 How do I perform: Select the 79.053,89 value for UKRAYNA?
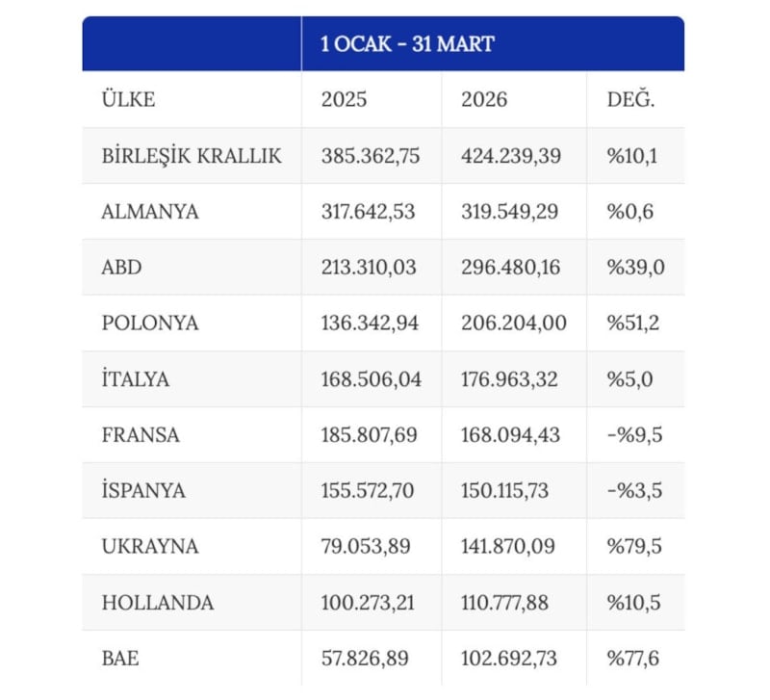pyautogui.click(x=366, y=547)
